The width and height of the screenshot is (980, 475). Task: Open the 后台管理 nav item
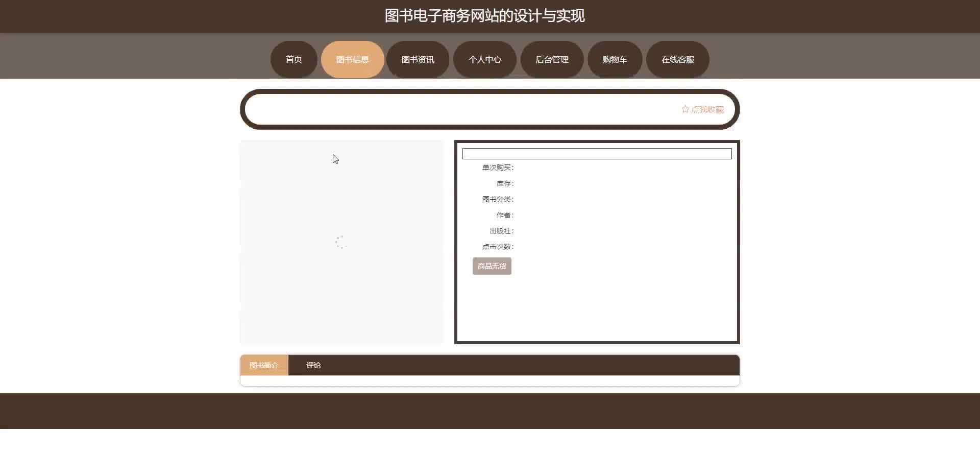pyautogui.click(x=552, y=59)
